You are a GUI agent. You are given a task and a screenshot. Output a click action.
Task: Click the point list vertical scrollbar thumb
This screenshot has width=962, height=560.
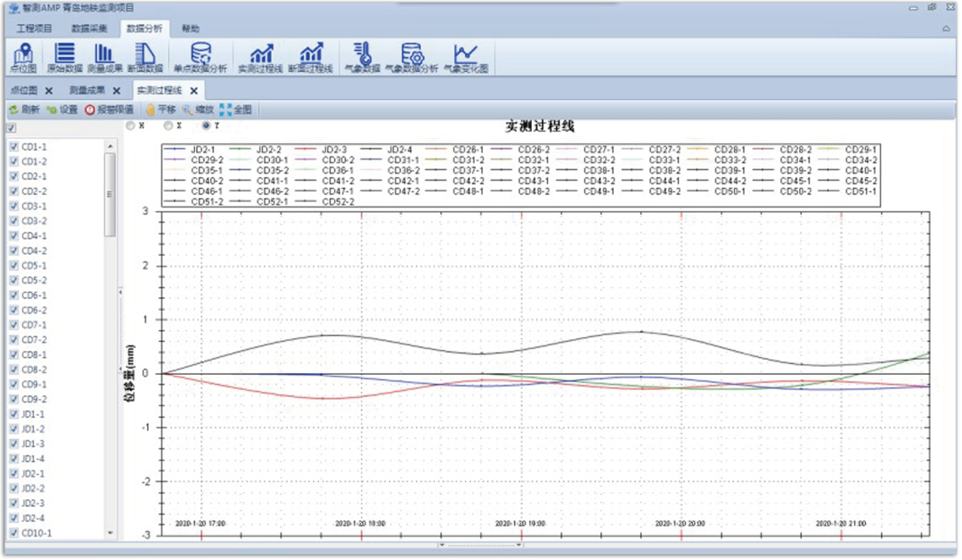tap(110, 194)
